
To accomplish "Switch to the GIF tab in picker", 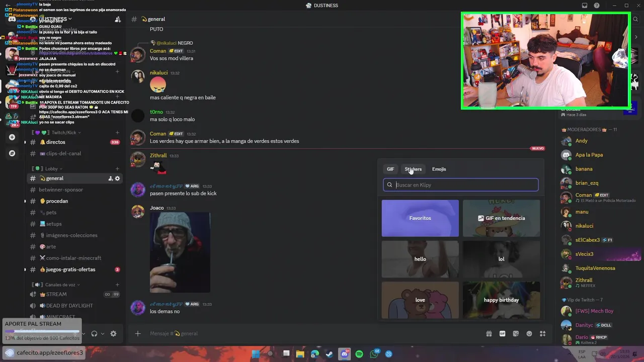I will coord(390,169).
